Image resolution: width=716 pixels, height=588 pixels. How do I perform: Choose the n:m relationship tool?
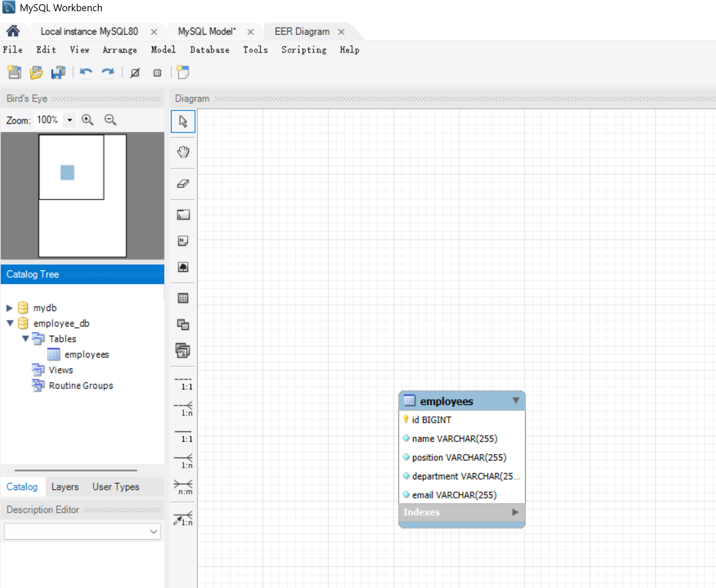pos(183,487)
